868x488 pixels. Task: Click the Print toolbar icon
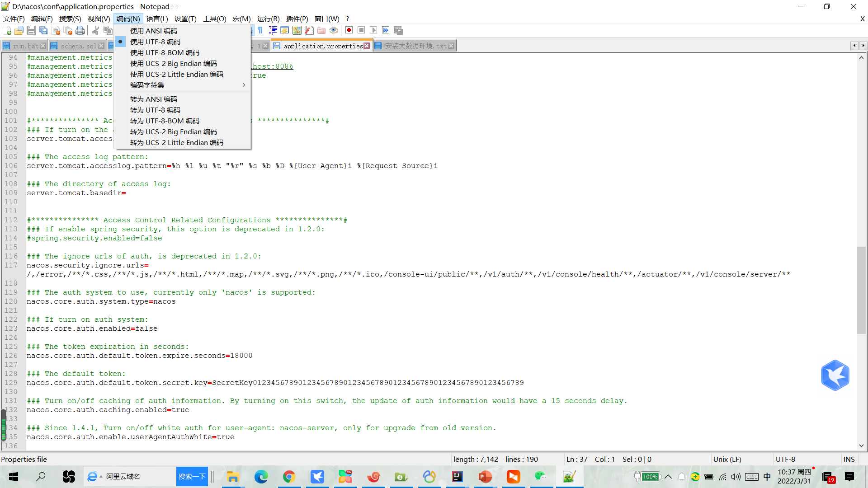80,30
